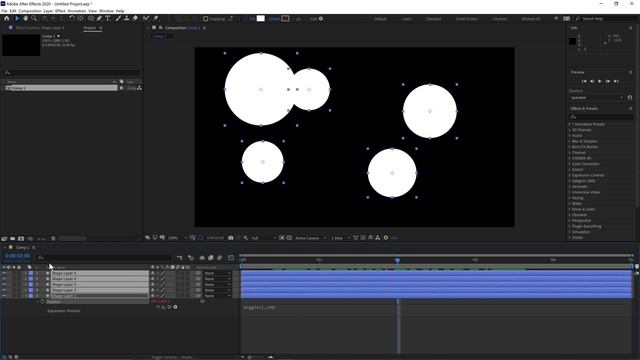Click the Stroke label link
Image resolution: width=640 pixels, height=360 pixels.
pos(274,19)
